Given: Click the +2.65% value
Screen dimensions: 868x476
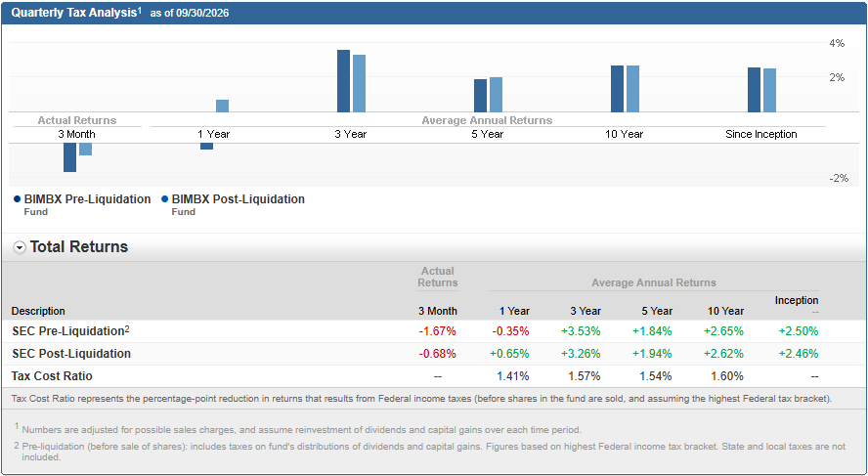Looking at the screenshot, I should coord(723,331).
